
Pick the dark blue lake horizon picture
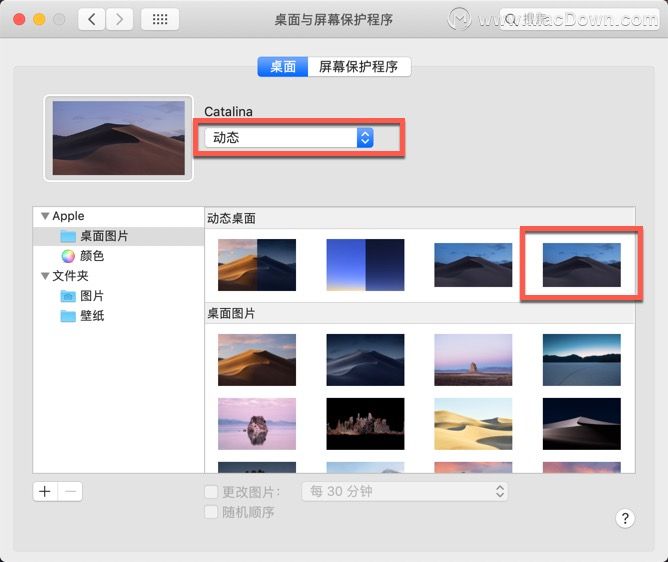582,360
